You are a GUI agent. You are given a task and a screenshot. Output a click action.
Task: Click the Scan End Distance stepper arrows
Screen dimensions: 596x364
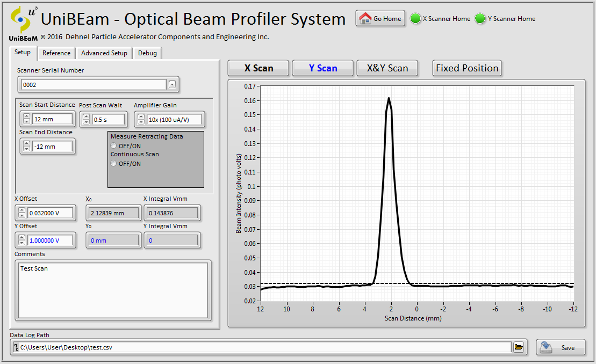pyautogui.click(x=26, y=146)
